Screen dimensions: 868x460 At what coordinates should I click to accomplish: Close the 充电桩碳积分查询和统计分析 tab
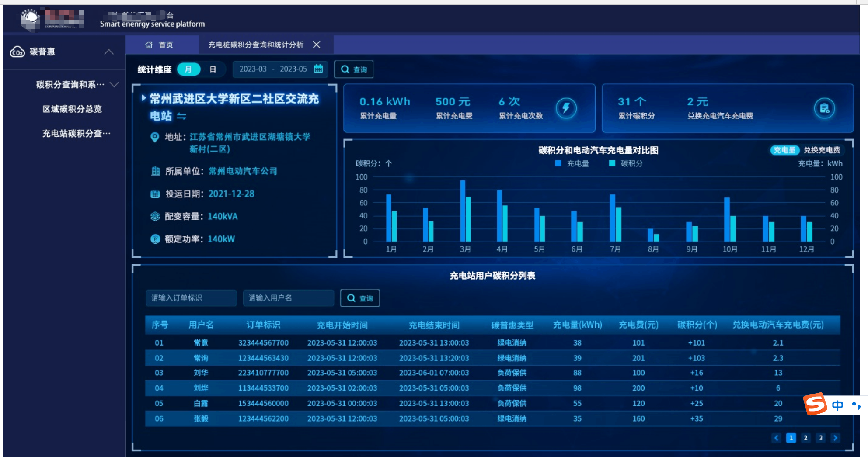point(317,45)
